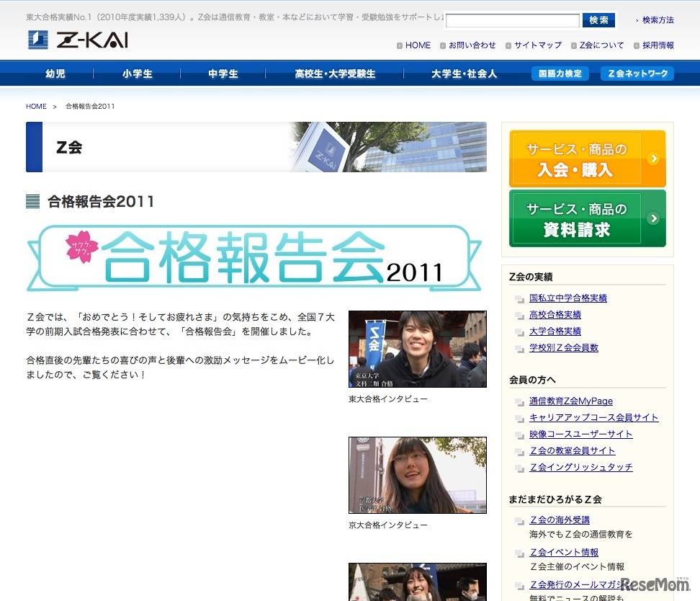The image size is (700, 601).
Task: Click inside the search input field
Action: (x=513, y=20)
